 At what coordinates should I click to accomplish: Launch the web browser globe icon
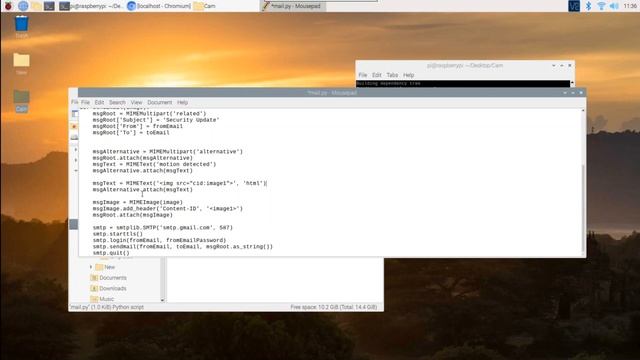click(x=23, y=6)
